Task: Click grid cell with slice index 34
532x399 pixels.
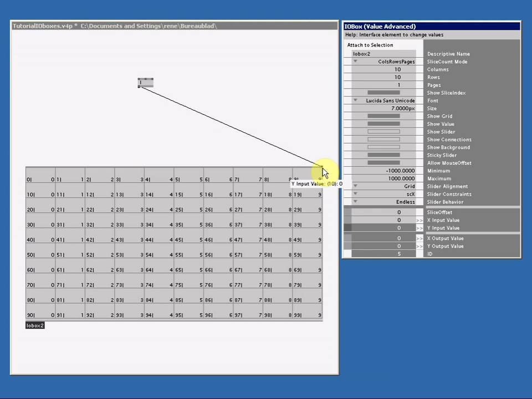Action: [x=159, y=220]
